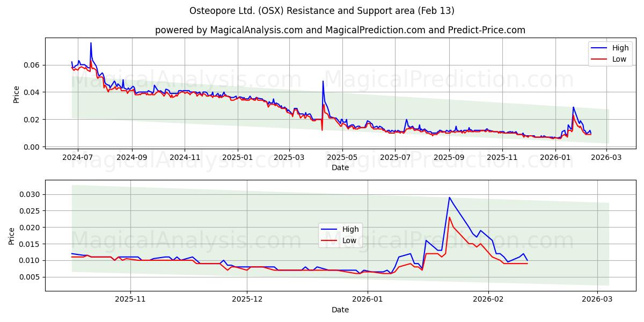Click the July 2024 price spike peak in top chart
This screenshot has height=322, width=644.
click(91, 43)
